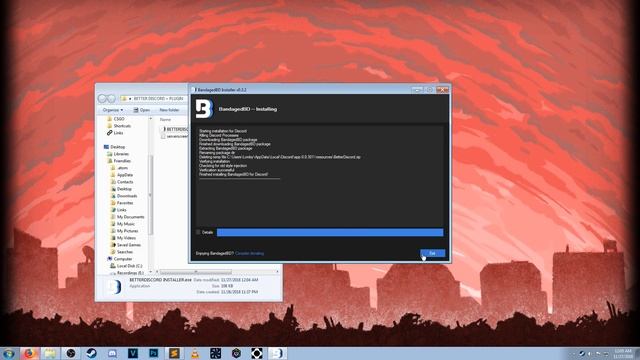The image size is (640, 360).
Task: Select Downloads folder in navigation tree
Action: (127, 196)
